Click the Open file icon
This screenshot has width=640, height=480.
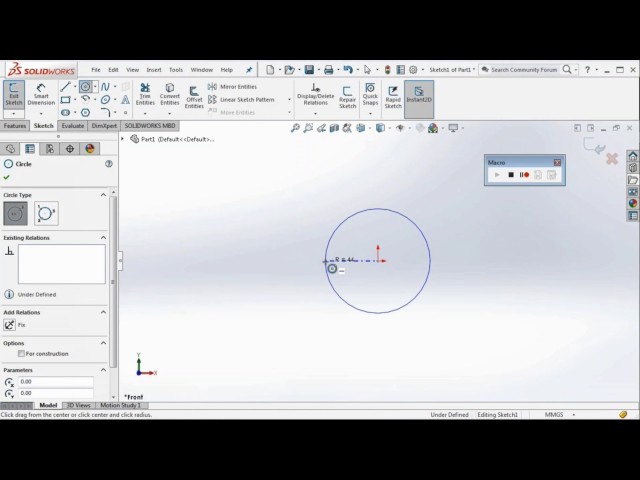click(289, 70)
